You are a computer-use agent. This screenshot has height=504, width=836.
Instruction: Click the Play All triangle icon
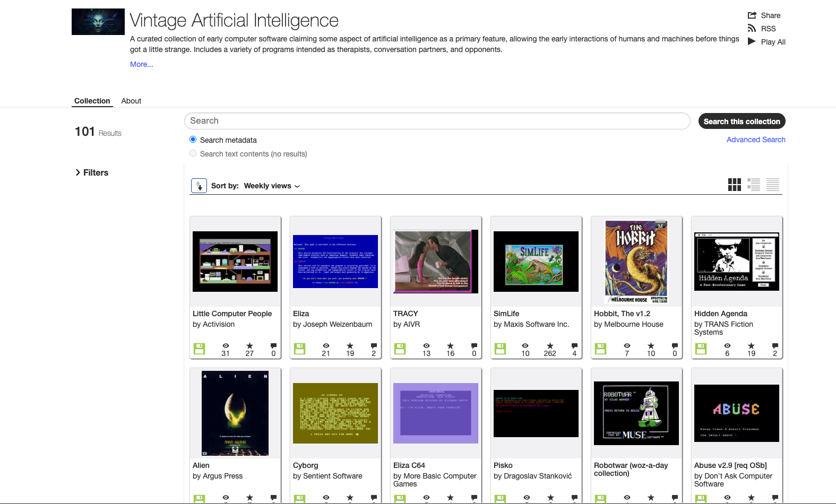click(x=752, y=41)
